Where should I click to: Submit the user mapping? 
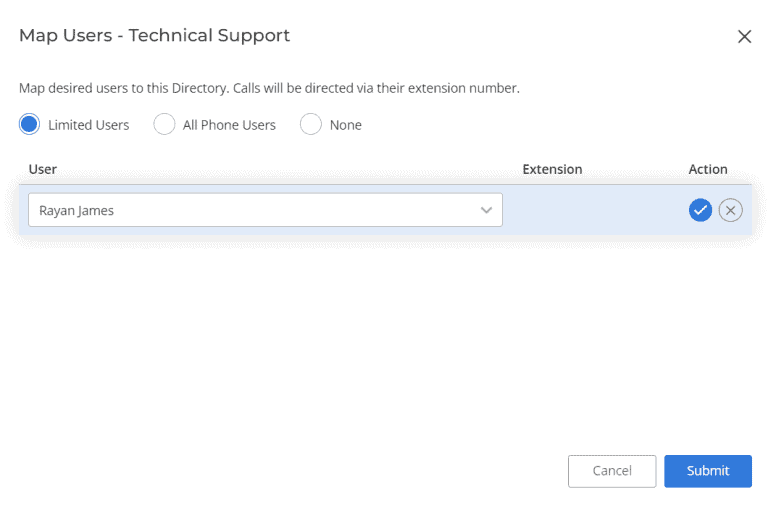click(708, 471)
